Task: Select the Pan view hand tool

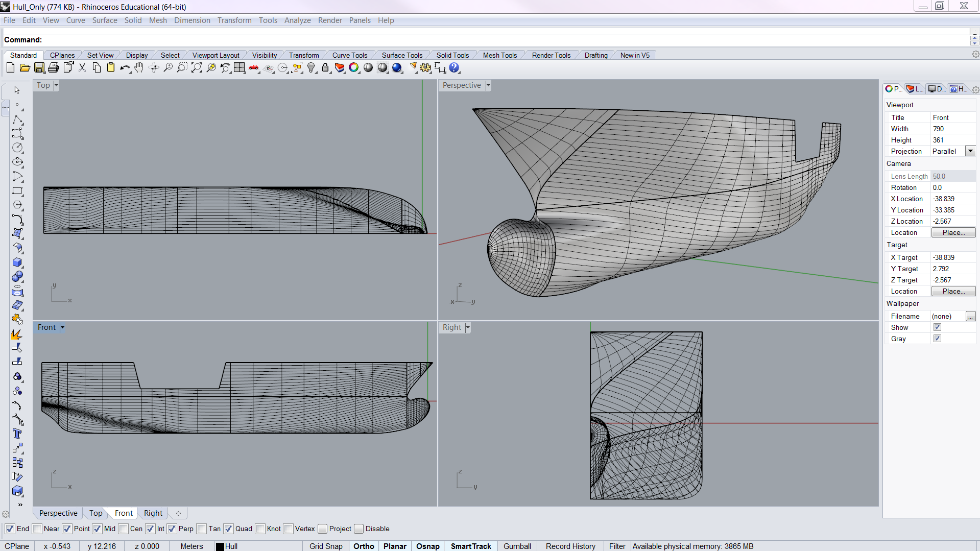Action: pyautogui.click(x=139, y=68)
